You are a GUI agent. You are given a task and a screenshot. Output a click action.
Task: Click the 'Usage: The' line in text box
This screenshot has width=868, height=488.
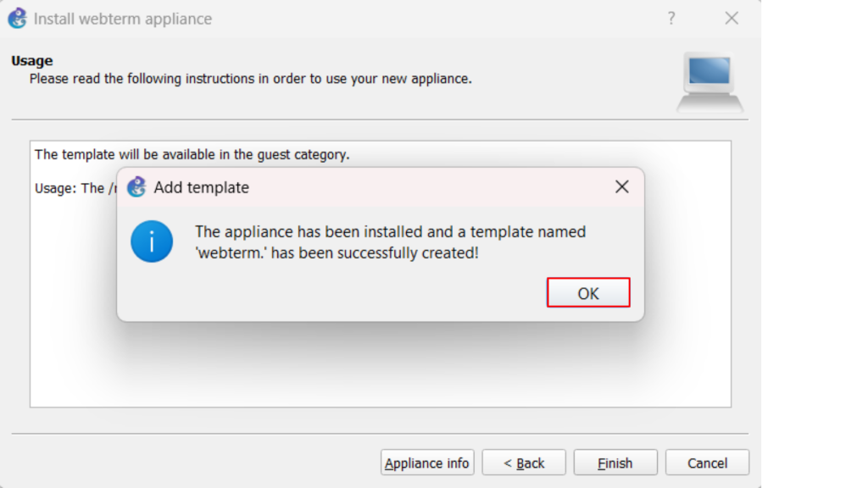coord(70,188)
